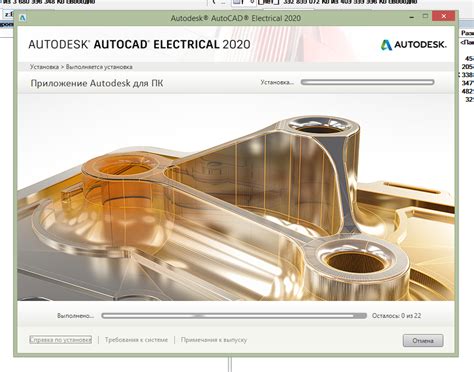Viewport: 474px width, 372px height.
Task: Open Справка по установке link
Action: [x=60, y=340]
